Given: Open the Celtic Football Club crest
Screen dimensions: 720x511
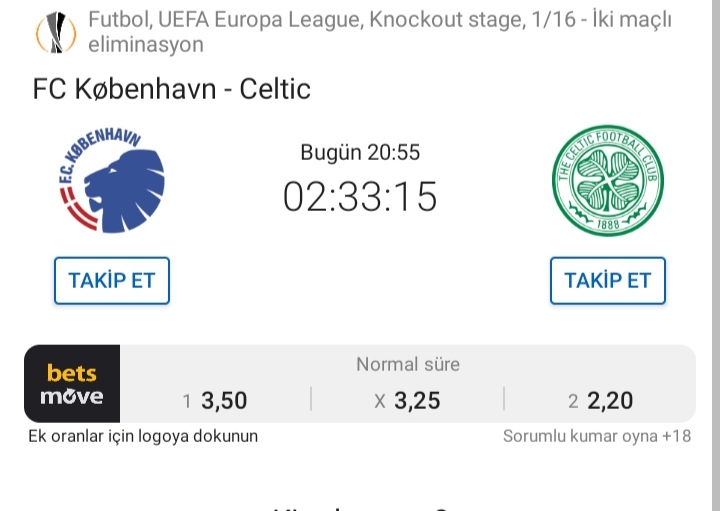Looking at the screenshot, I should (608, 180).
